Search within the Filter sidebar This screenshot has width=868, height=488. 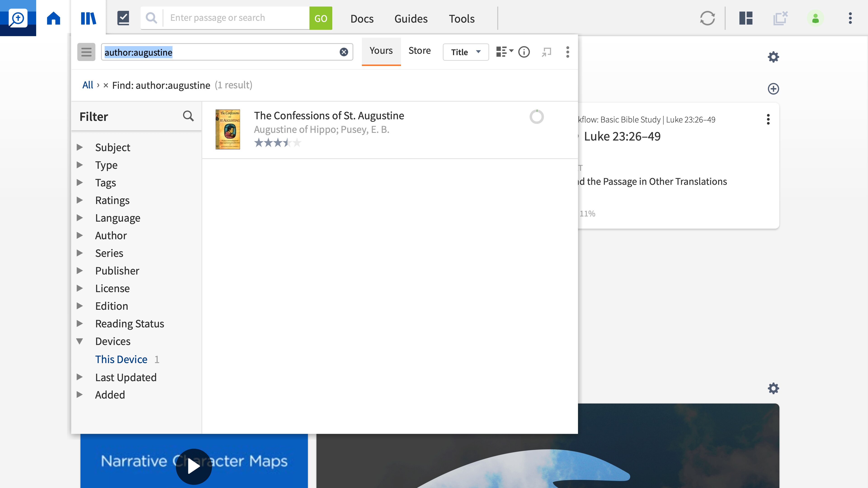tap(188, 116)
